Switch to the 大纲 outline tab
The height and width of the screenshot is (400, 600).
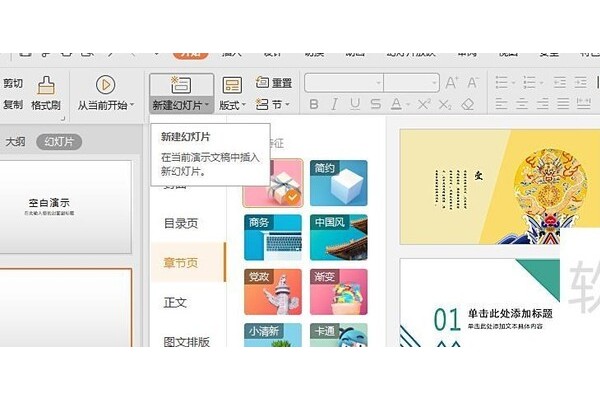pyautogui.click(x=15, y=142)
